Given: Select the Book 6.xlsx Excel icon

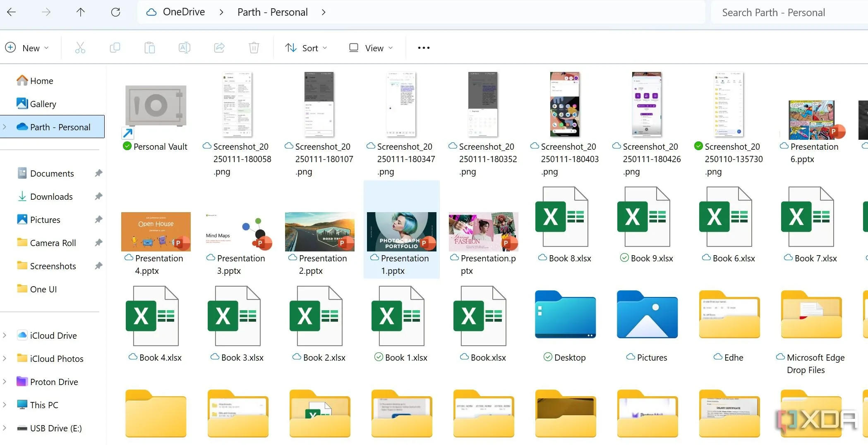Looking at the screenshot, I should [x=725, y=217].
